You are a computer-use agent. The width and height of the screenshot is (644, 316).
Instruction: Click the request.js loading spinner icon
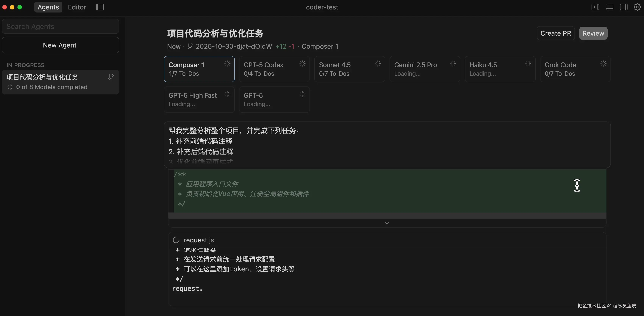(176, 240)
